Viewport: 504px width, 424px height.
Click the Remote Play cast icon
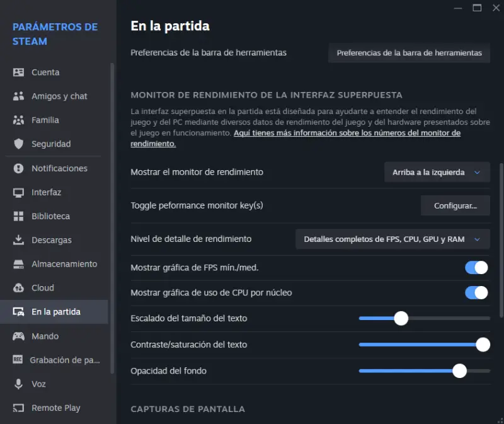[18, 408]
